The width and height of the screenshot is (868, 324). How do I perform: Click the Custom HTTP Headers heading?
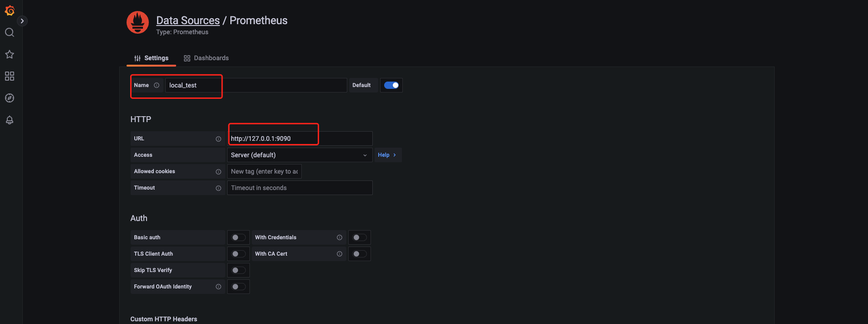pyautogui.click(x=164, y=319)
